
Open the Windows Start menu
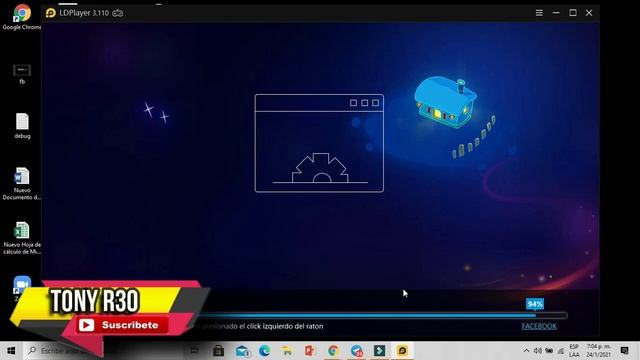click(11, 351)
